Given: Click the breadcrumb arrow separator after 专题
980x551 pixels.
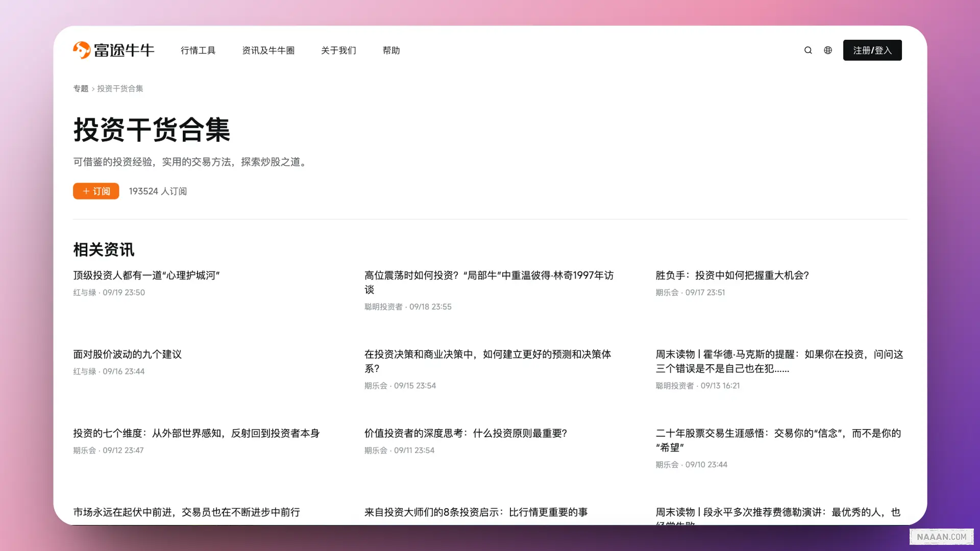Looking at the screenshot, I should tap(92, 88).
